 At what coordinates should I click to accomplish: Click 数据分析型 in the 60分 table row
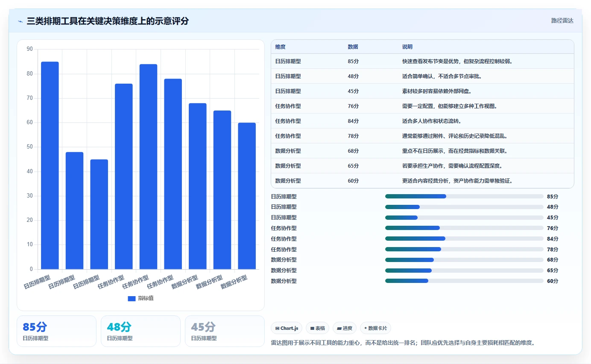[288, 181]
